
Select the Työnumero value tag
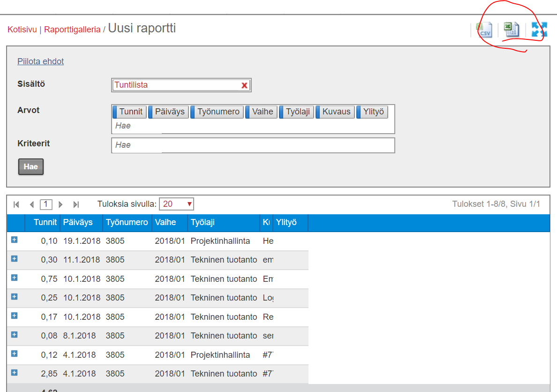pyautogui.click(x=217, y=112)
